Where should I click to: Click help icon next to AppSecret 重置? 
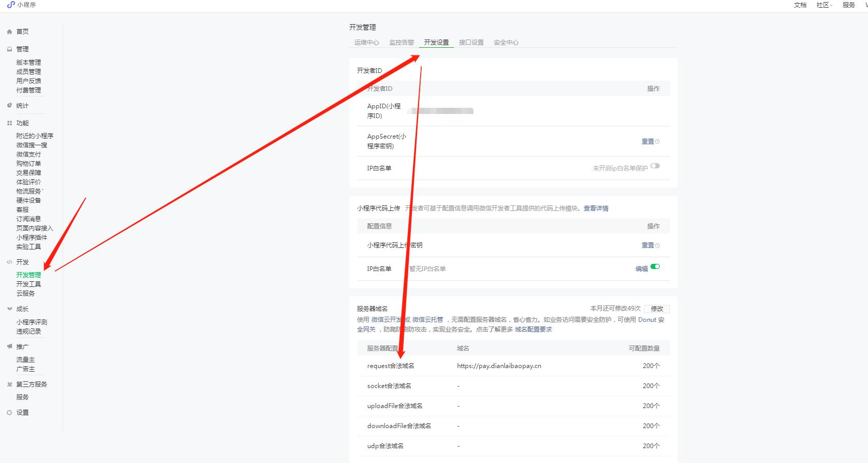658,142
